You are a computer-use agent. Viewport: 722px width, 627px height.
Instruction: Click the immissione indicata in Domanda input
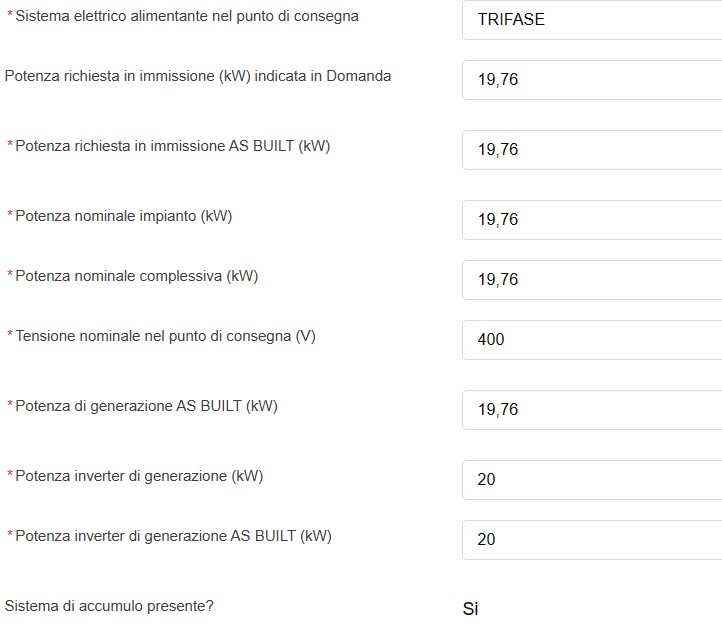coord(591,80)
